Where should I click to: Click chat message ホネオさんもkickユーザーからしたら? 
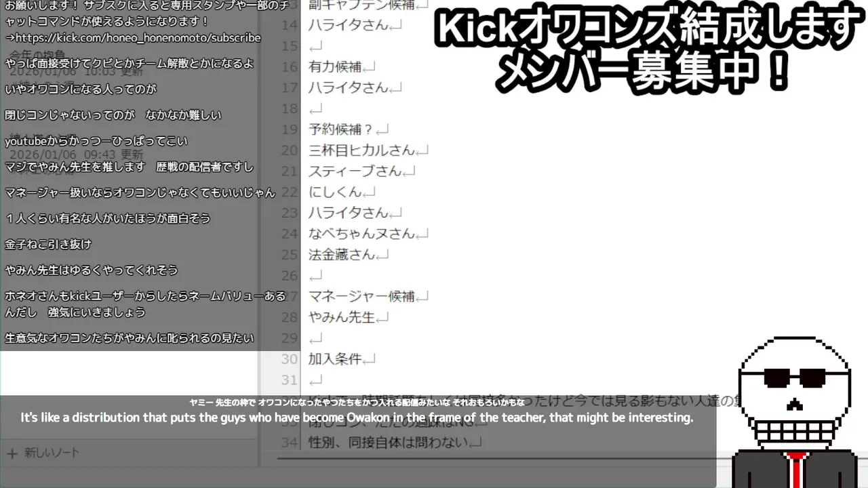pyautogui.click(x=145, y=304)
